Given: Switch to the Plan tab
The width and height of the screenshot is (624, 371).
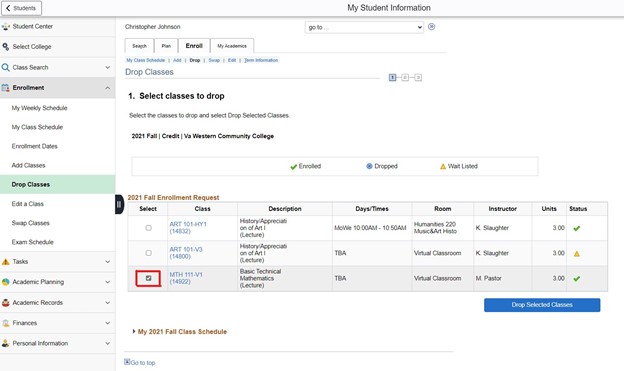Looking at the screenshot, I should click(x=166, y=46).
